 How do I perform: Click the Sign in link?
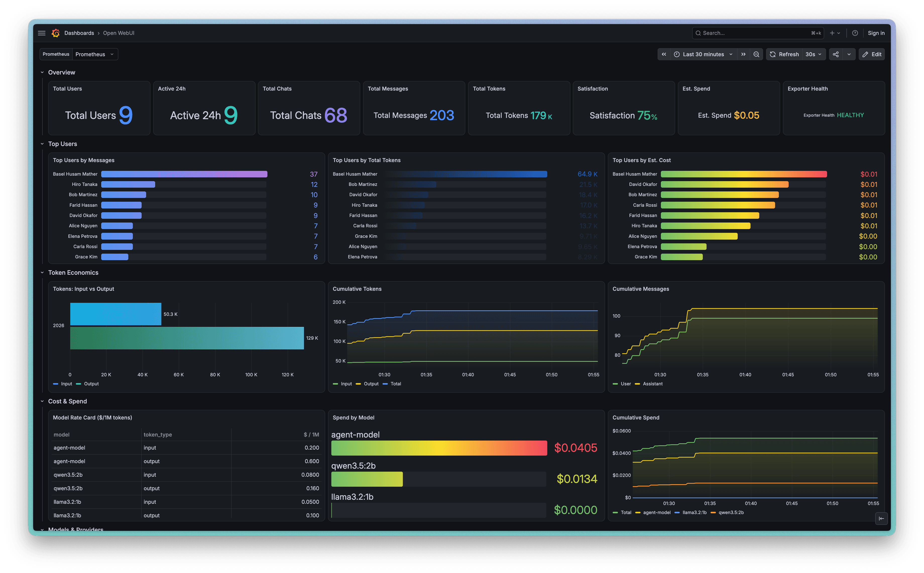pos(876,33)
